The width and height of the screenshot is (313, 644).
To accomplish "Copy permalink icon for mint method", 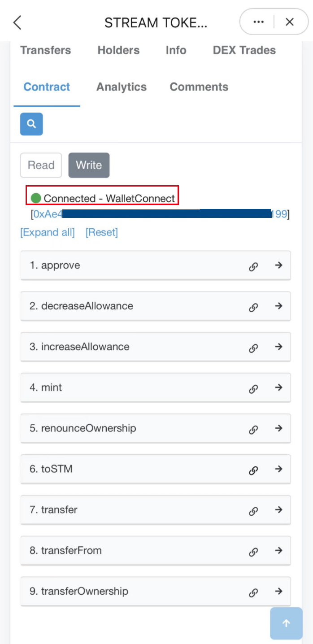I will pyautogui.click(x=253, y=389).
